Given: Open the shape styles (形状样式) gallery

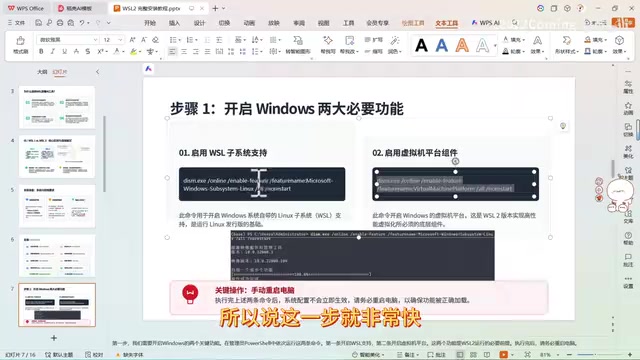Looking at the screenshot, I should 567,44.
